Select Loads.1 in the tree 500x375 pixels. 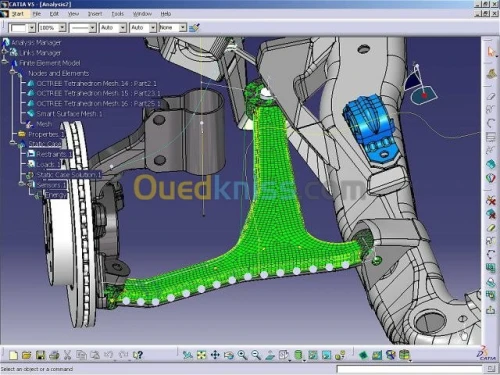click(x=48, y=164)
